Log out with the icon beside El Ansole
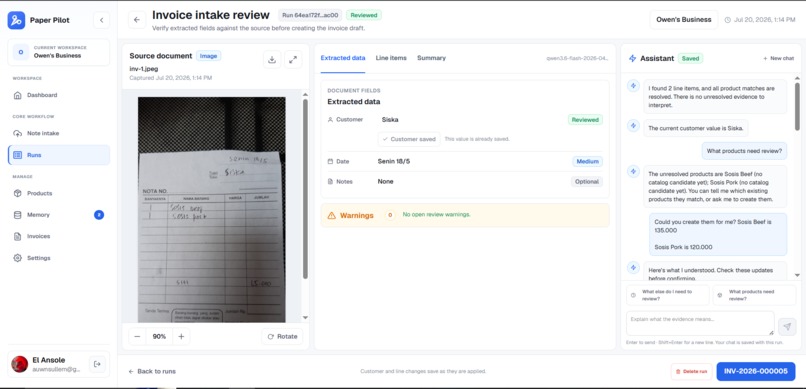 (x=97, y=364)
